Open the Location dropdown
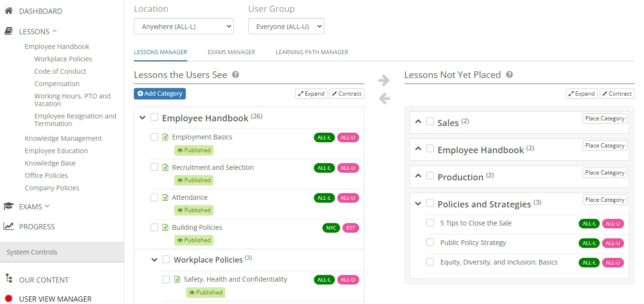 183,26
